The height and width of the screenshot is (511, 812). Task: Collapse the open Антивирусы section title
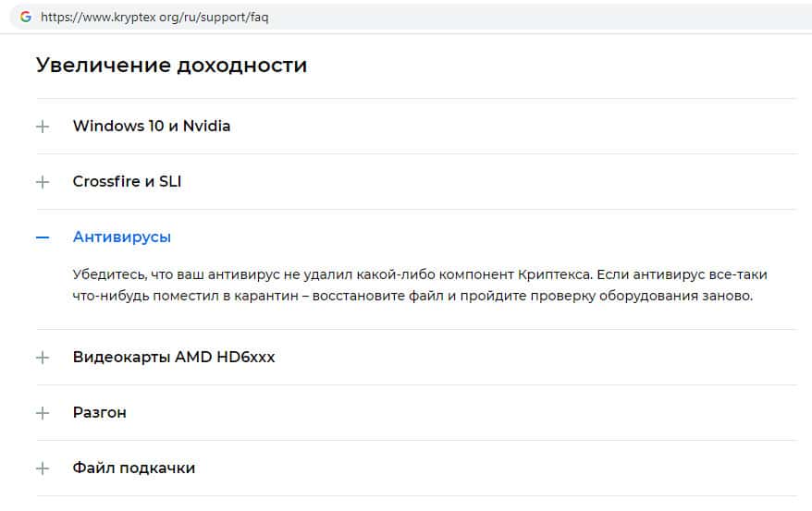pyautogui.click(x=122, y=237)
